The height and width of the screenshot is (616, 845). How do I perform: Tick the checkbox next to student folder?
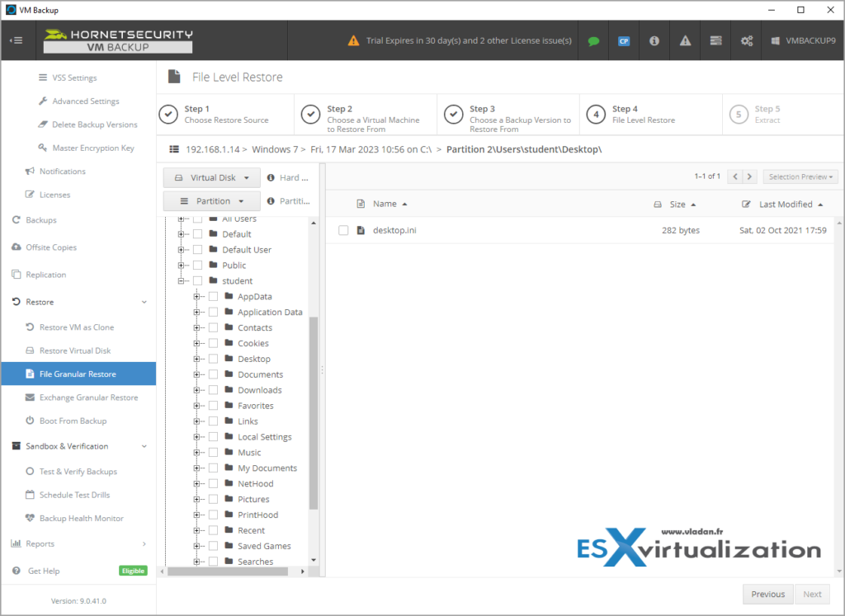pos(198,280)
